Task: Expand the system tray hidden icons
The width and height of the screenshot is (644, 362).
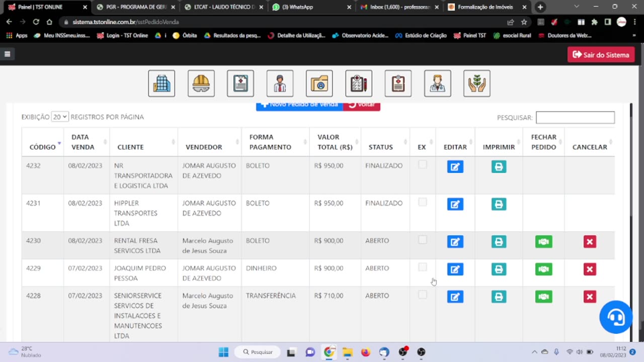Action: [534, 352]
